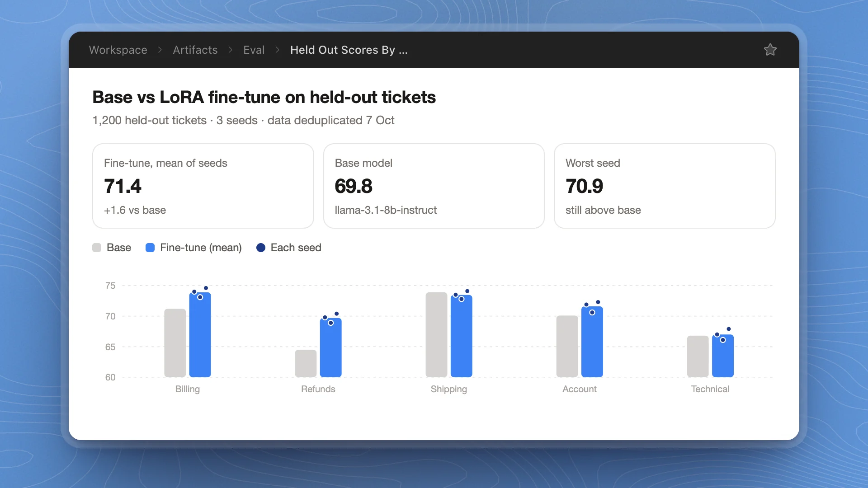Screen dimensions: 868x488
Task: Click the 71.4 fine-tune score value
Action: pos(123,186)
